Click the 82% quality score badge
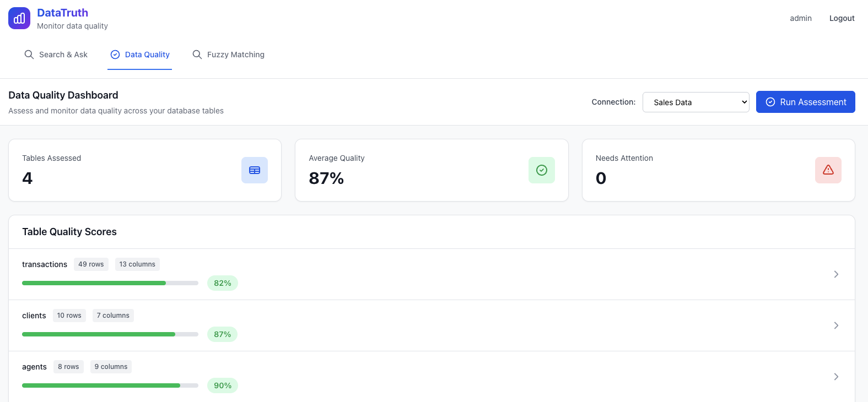The height and width of the screenshot is (402, 868). point(223,283)
